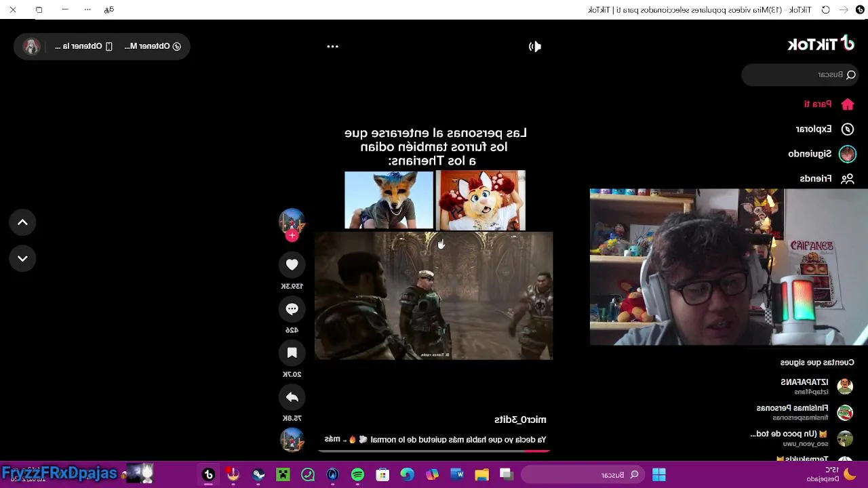This screenshot has height=488, width=868.
Task: Save video with the bookmark icon
Action: (292, 353)
